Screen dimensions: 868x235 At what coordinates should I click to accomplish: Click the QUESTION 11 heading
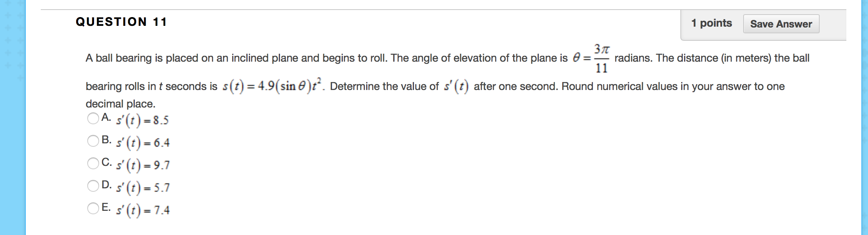tap(121, 22)
